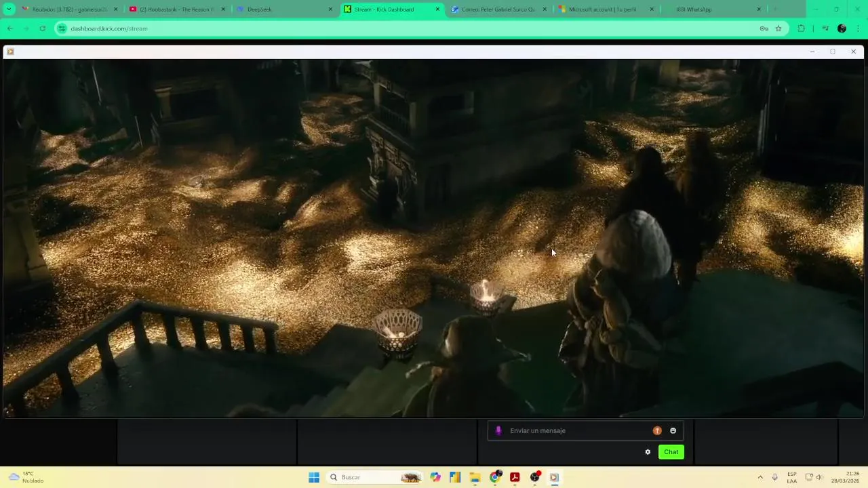868x488 pixels.
Task: Send message with green Chat button
Action: (671, 452)
